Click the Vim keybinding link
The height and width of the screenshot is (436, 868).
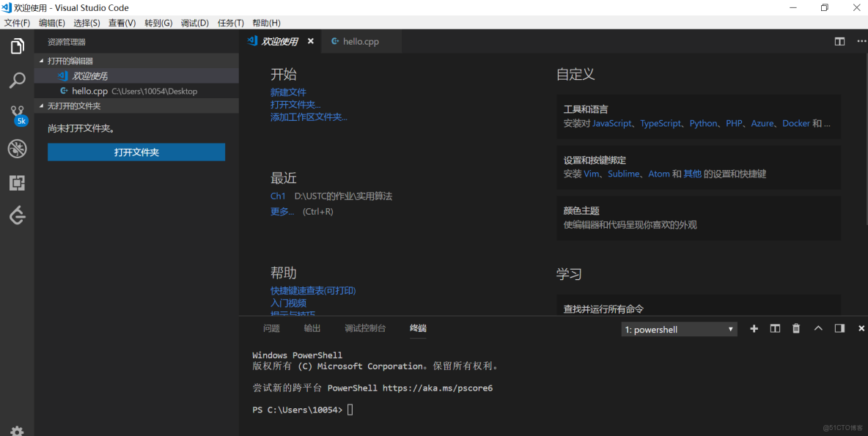click(x=592, y=174)
